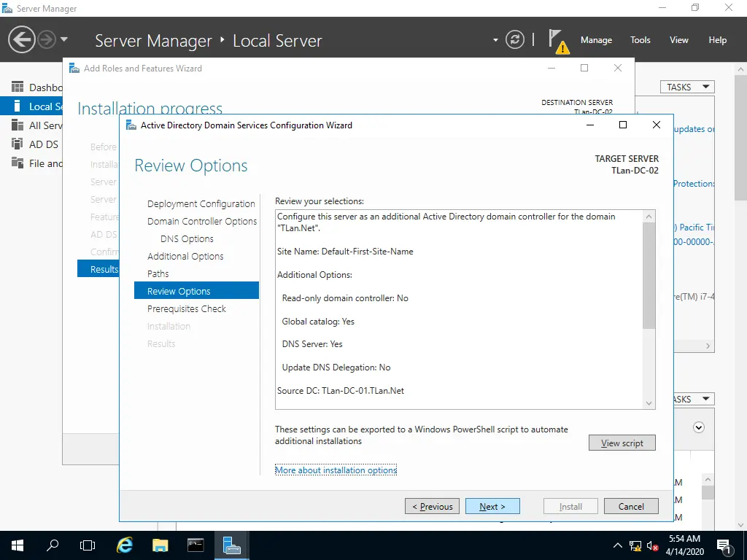The image size is (747, 560).
Task: Open Task View on the taskbar
Action: coord(88,545)
